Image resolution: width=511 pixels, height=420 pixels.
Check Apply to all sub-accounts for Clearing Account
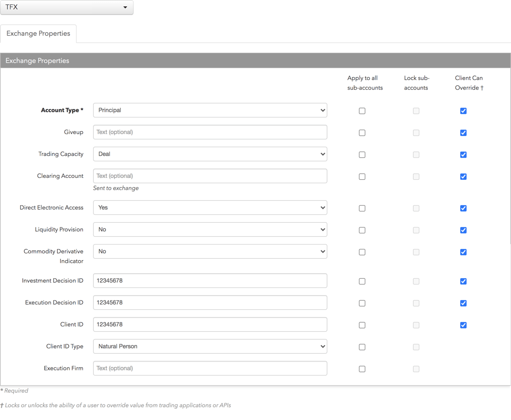(x=362, y=176)
